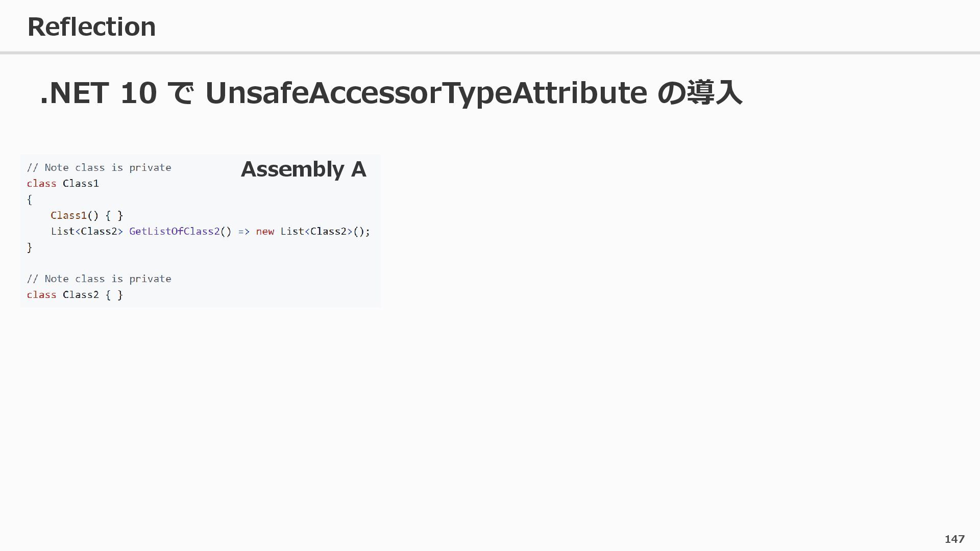Click the horizontal divider below Reflection title
This screenshot has height=551, width=980.
[x=490, y=53]
